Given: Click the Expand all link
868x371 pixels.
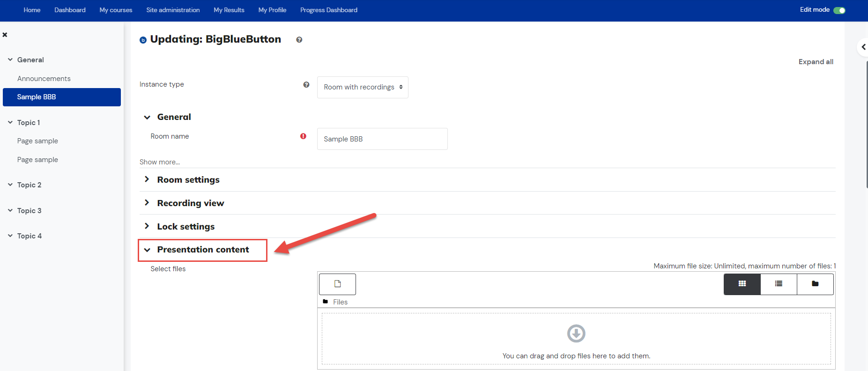Looking at the screenshot, I should tap(816, 62).
